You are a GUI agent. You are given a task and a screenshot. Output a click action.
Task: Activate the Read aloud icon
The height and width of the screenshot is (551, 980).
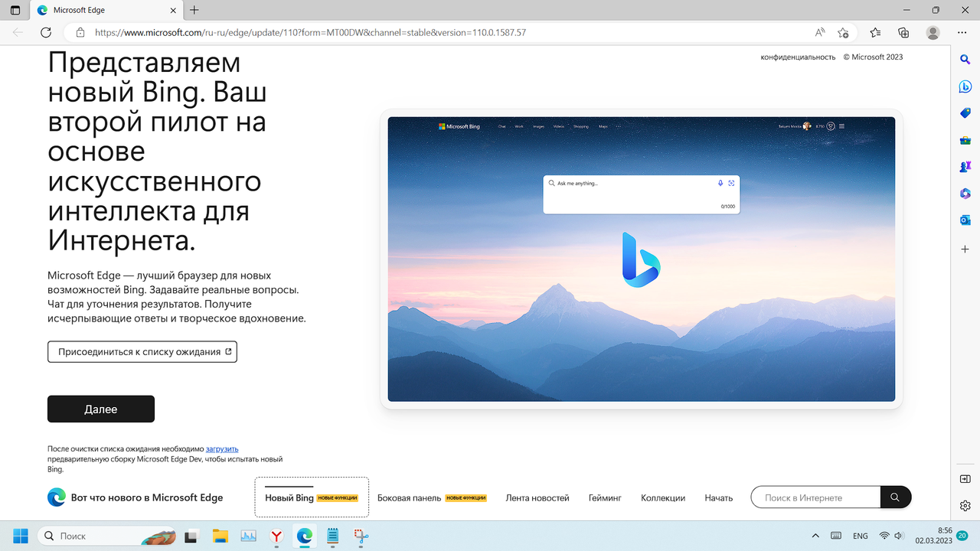coord(820,33)
